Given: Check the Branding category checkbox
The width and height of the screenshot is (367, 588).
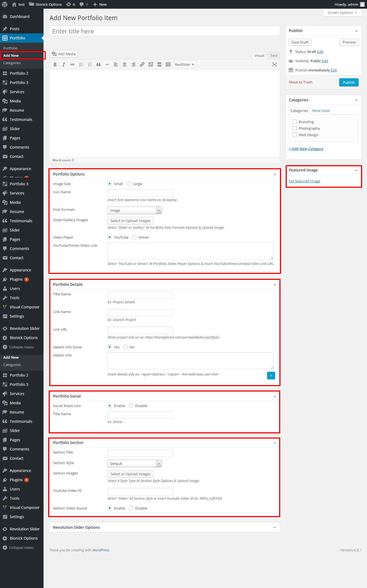Looking at the screenshot, I should 295,122.
